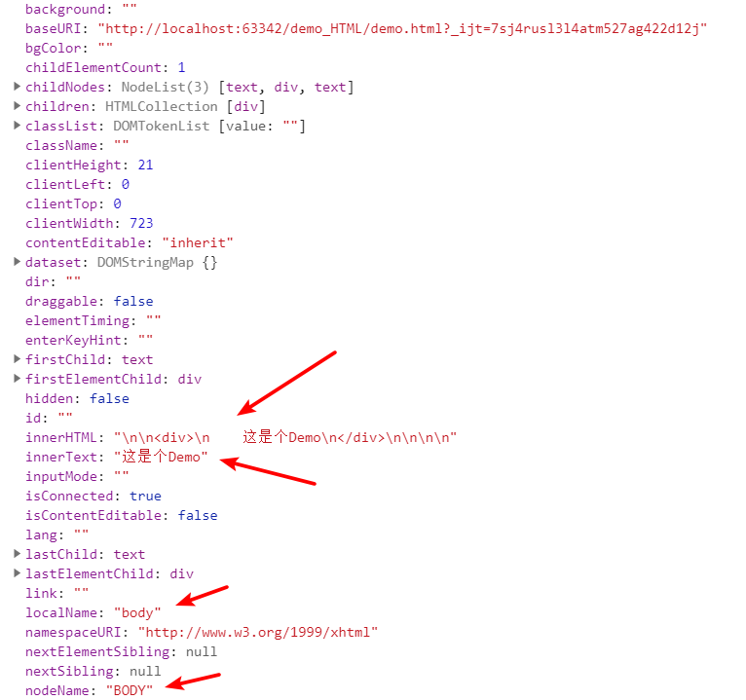This screenshot has width=746, height=700.
Task: Select the contentEditable "inherit" value
Action: pyautogui.click(x=198, y=242)
